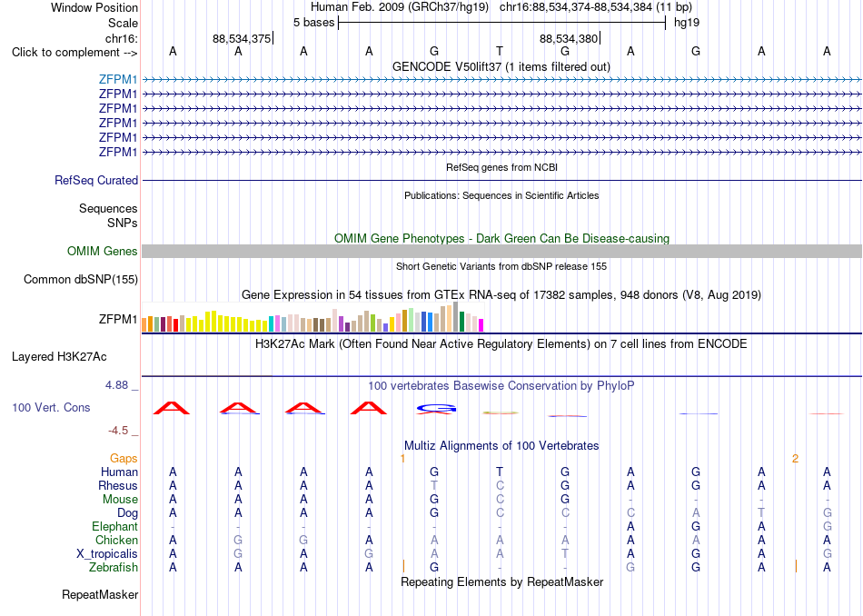863x616 pixels.
Task: Open 'Publications: Sequences in Scientific Articles' title
Action: pos(501,195)
